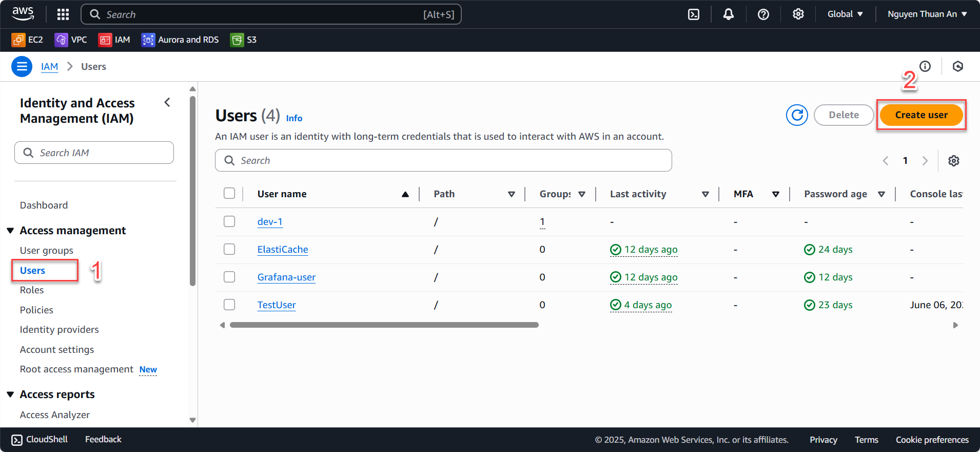Open the TestUser link
Screen dimensions: 980x452
click(277, 305)
